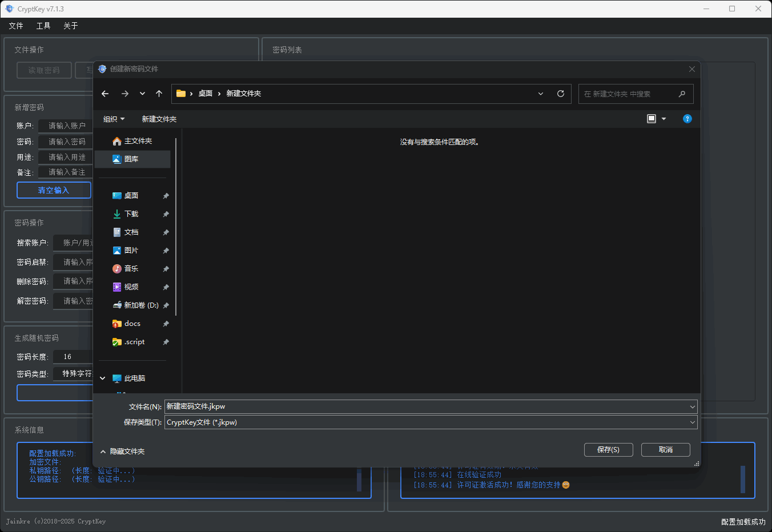This screenshot has width=772, height=532.
Task: Refresh the 新建文件夹 folder view
Action: [561, 94]
